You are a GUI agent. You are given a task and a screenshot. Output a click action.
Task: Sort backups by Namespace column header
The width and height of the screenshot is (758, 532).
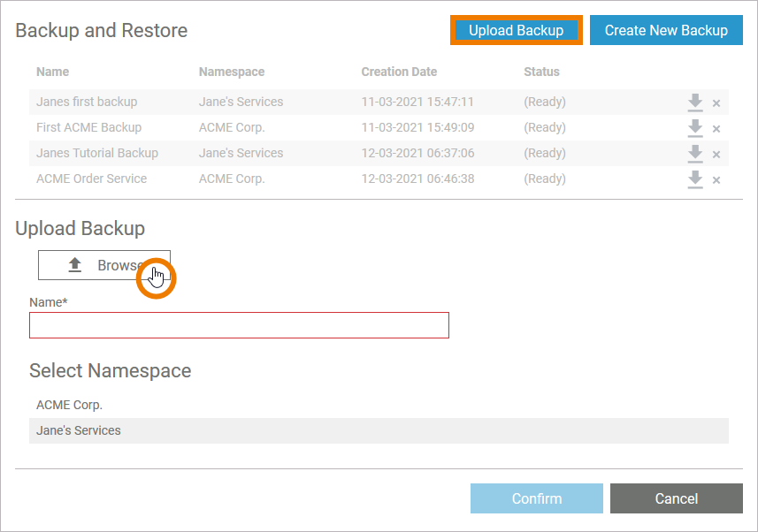click(232, 72)
